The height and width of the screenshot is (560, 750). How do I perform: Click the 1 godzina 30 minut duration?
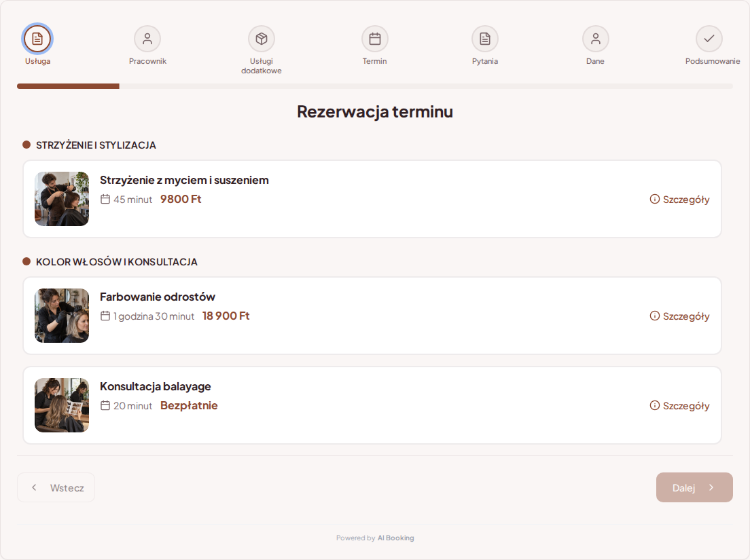[154, 316]
